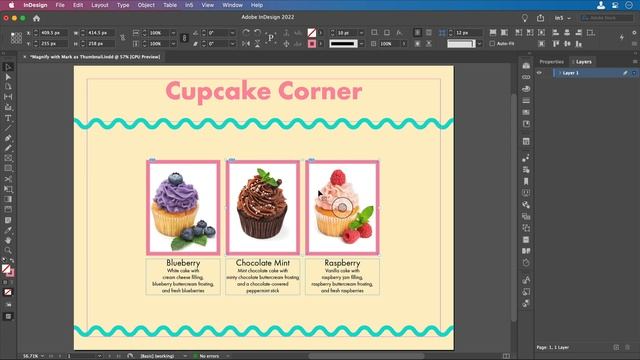Open the rotation angle dropdown
Viewport: 640px width, 360px height.
pyautogui.click(x=232, y=33)
